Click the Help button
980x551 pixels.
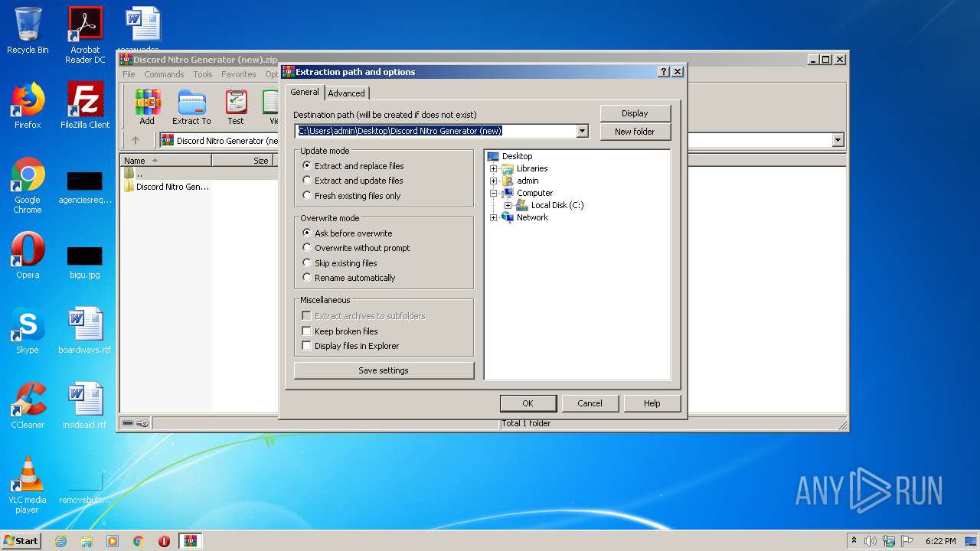point(652,403)
